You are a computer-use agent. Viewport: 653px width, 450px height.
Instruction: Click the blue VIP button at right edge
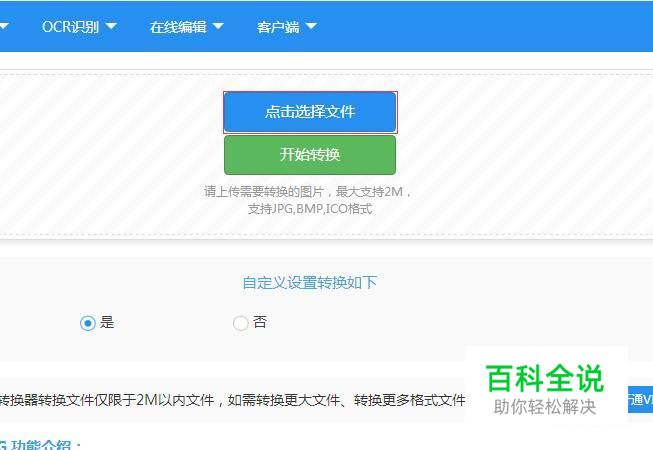(640, 400)
